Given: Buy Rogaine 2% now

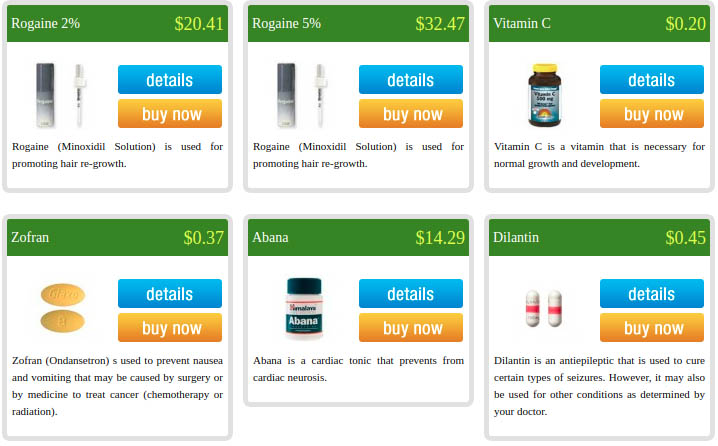Looking at the screenshot, I should point(170,114).
